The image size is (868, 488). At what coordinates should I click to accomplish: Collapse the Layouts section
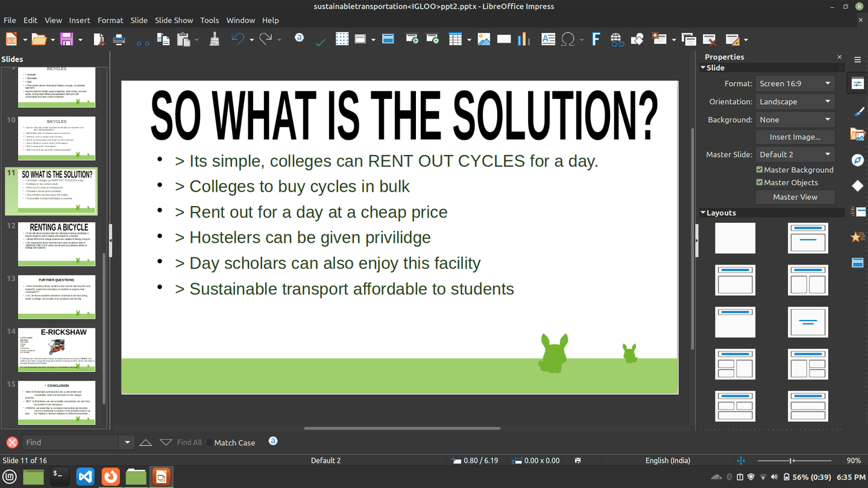(703, 213)
